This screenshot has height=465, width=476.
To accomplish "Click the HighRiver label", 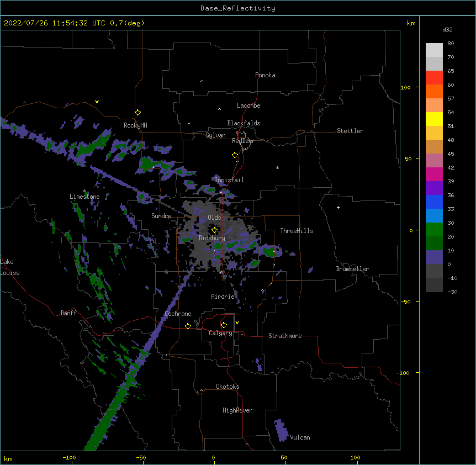I will (x=237, y=410).
